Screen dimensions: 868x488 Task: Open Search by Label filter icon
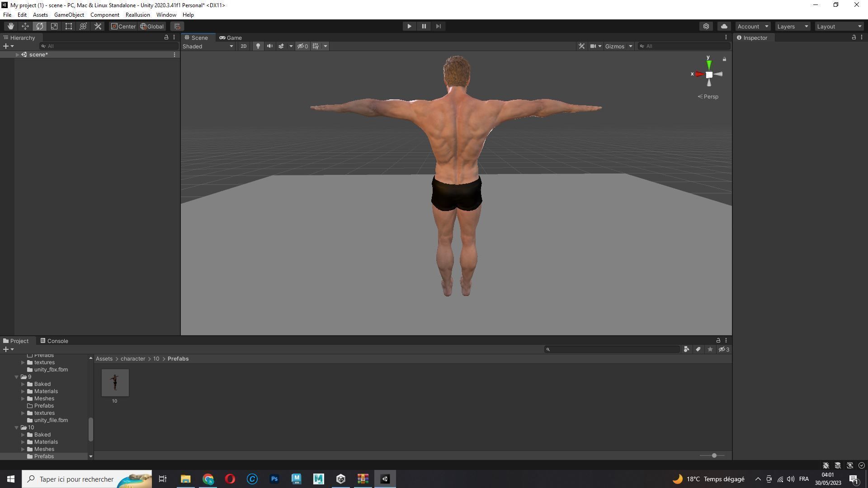[x=698, y=349]
